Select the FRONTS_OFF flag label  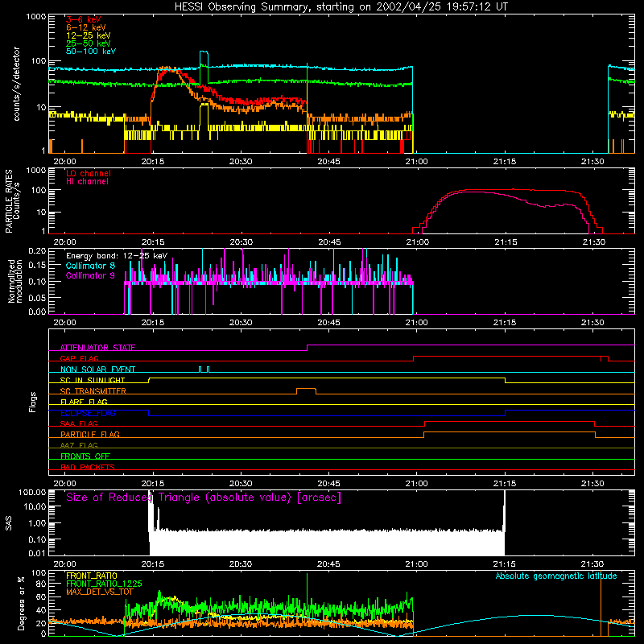tap(85, 456)
